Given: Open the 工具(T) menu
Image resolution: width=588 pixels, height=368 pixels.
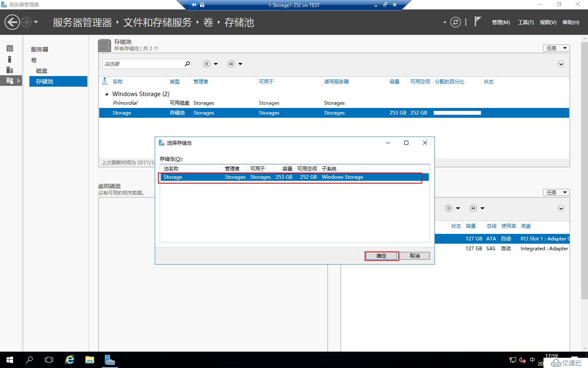Looking at the screenshot, I should tap(526, 22).
